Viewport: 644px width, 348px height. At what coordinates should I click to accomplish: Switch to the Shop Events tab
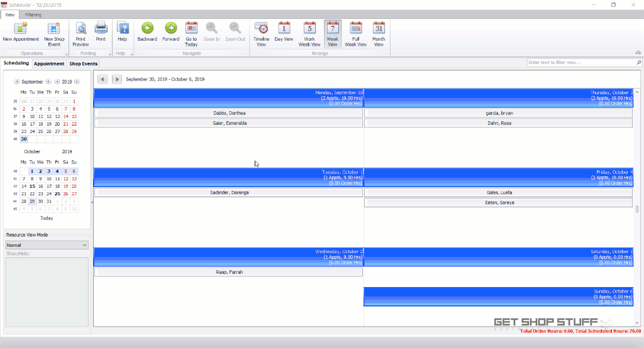[83, 63]
